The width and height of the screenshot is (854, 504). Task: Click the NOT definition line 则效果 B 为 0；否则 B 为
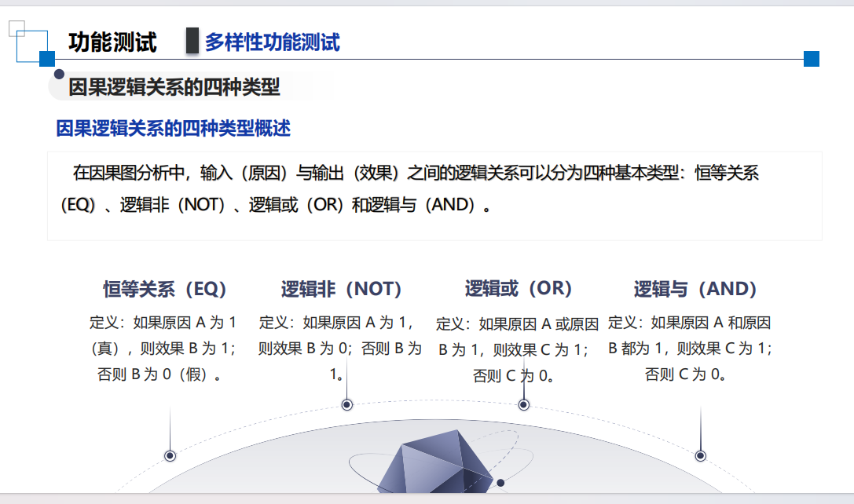pos(340,349)
